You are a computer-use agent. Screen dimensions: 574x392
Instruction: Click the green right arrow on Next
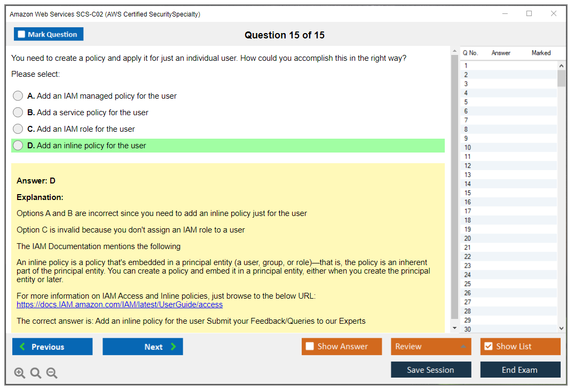pos(173,347)
